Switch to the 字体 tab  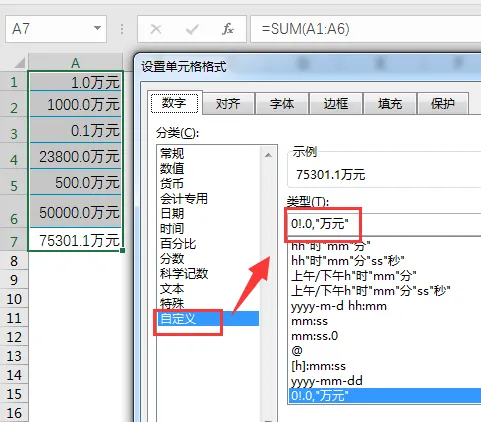pyautogui.click(x=282, y=104)
